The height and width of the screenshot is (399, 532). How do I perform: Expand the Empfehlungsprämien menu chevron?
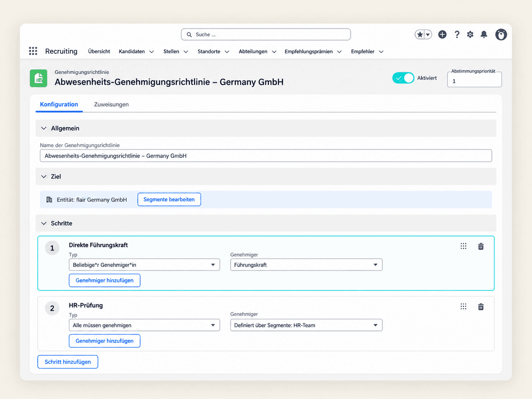339,52
